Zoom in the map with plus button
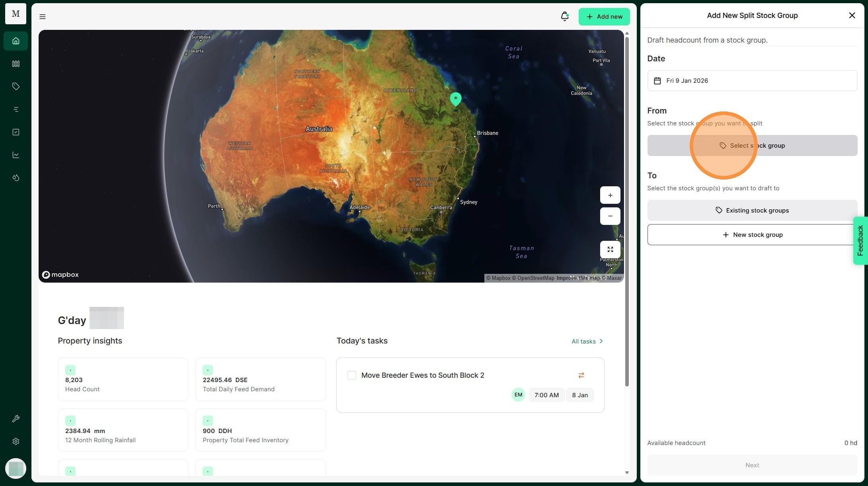The width and height of the screenshot is (868, 486). click(610, 195)
